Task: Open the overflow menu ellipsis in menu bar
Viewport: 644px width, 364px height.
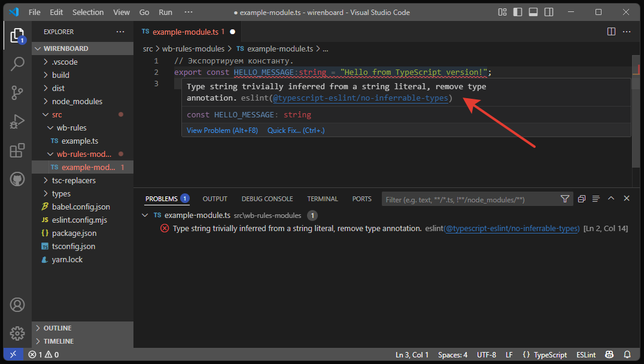Action: 189,12
